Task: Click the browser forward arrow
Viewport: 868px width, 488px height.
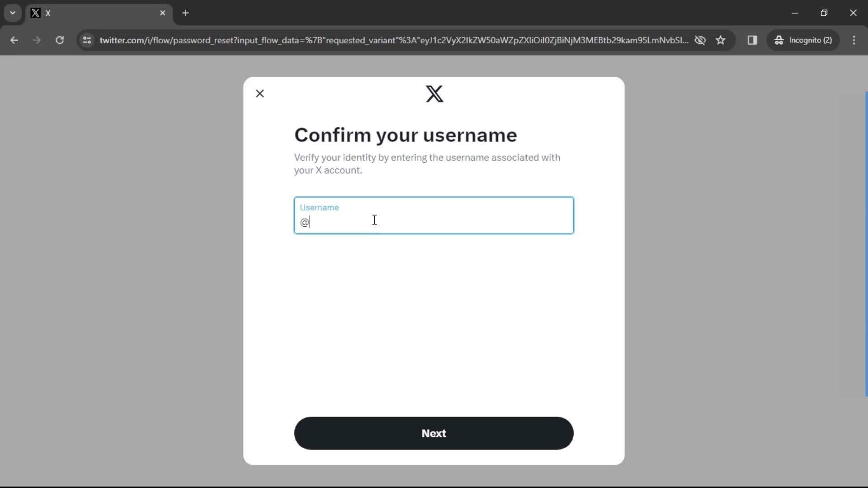Action: [37, 40]
